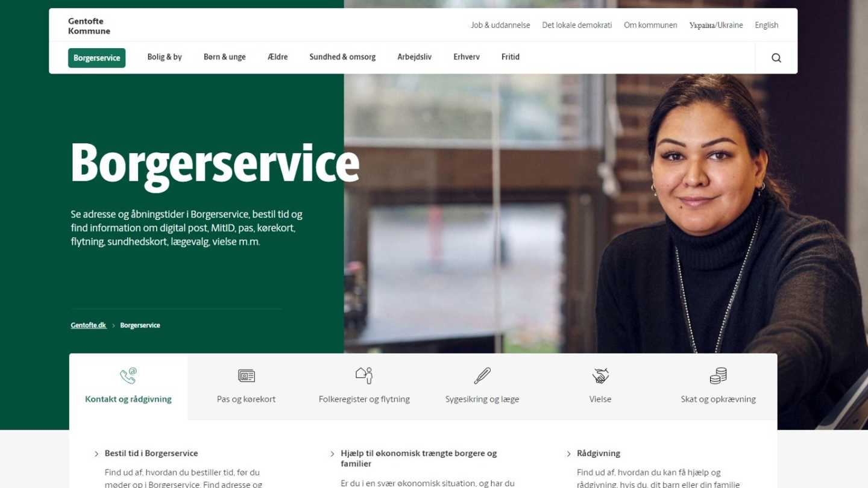Open the Україна/Ukraine page link

[x=716, y=25]
